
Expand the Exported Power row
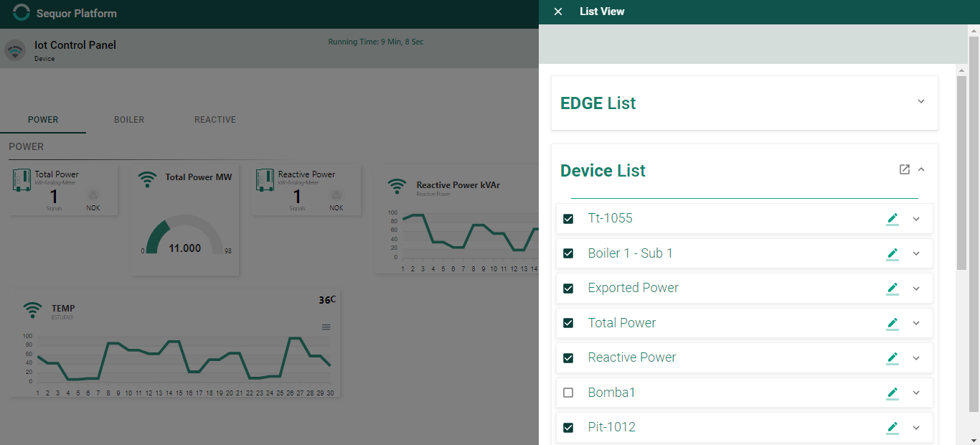(916, 289)
